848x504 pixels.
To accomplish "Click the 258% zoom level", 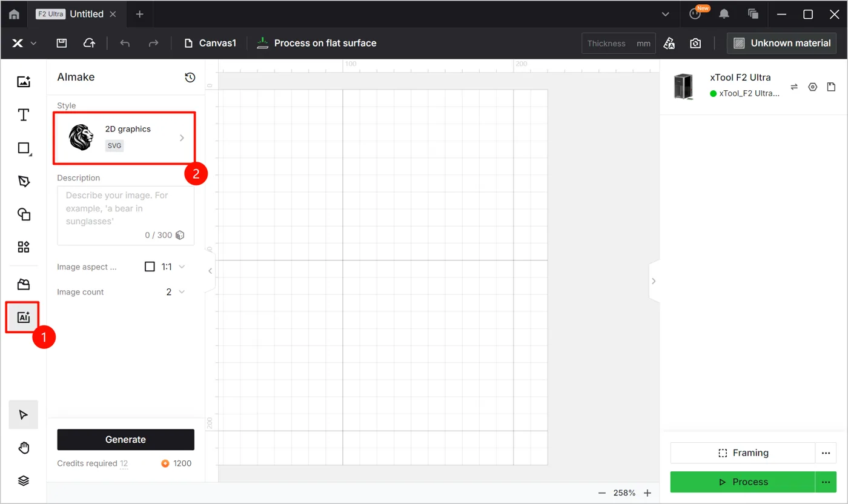I will coord(624,493).
